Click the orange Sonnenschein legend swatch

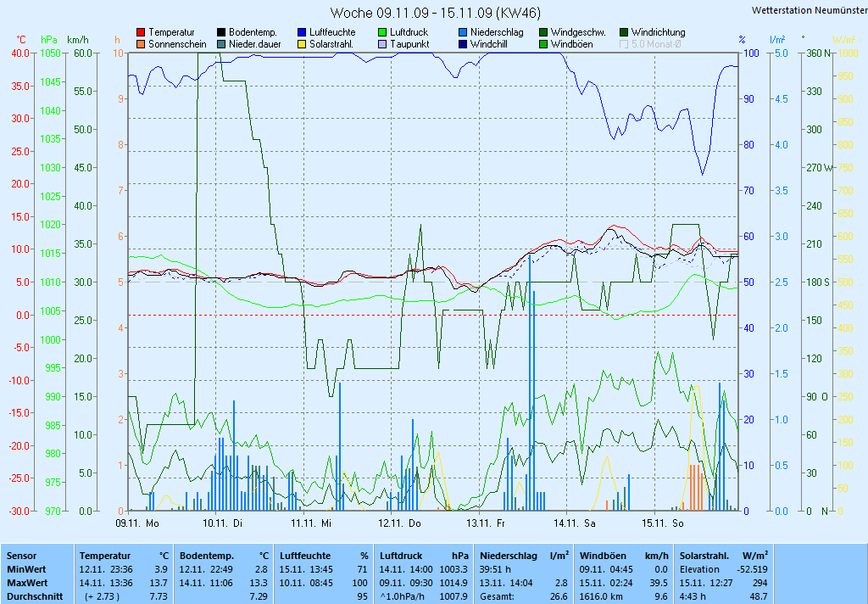click(141, 44)
